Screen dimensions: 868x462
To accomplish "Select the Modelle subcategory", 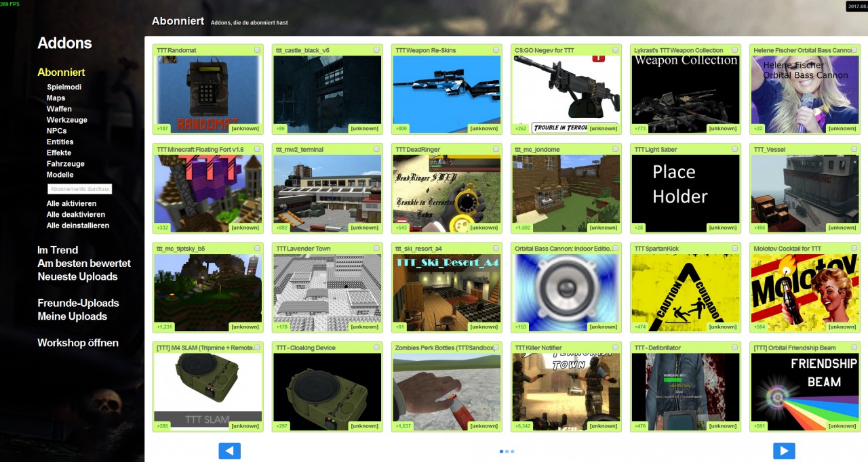I will [x=60, y=175].
